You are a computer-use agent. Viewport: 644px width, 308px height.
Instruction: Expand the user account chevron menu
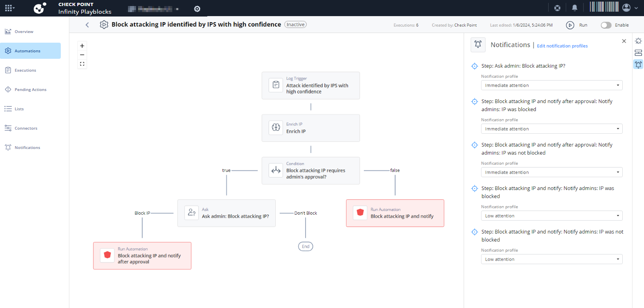[636, 8]
